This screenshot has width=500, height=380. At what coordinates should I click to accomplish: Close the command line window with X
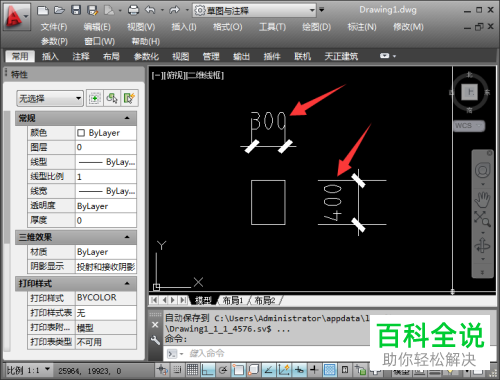[155, 325]
